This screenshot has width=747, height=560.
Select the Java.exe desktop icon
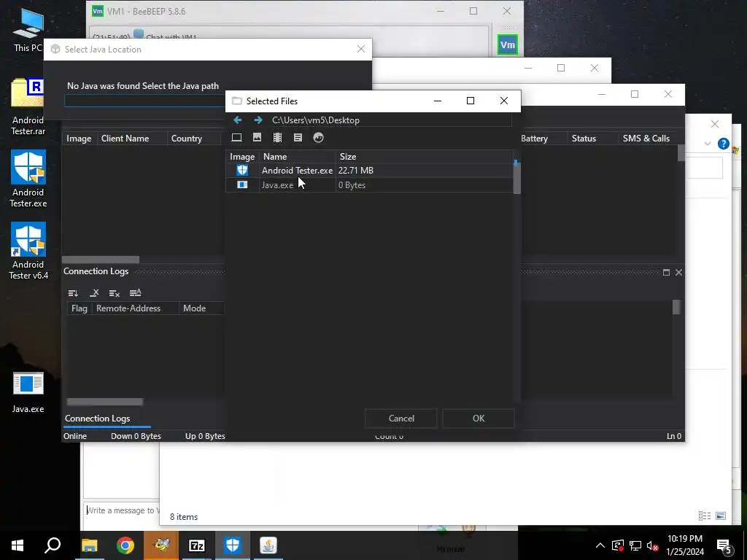click(28, 392)
